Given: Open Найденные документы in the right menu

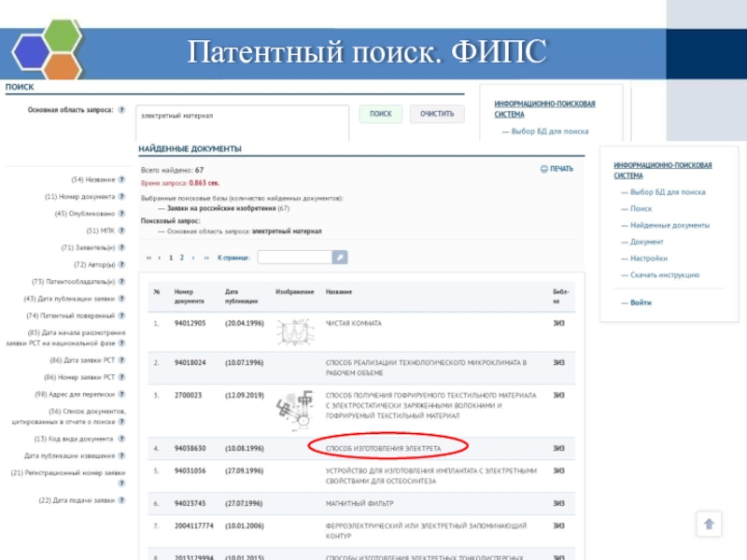Looking at the screenshot, I should [669, 225].
